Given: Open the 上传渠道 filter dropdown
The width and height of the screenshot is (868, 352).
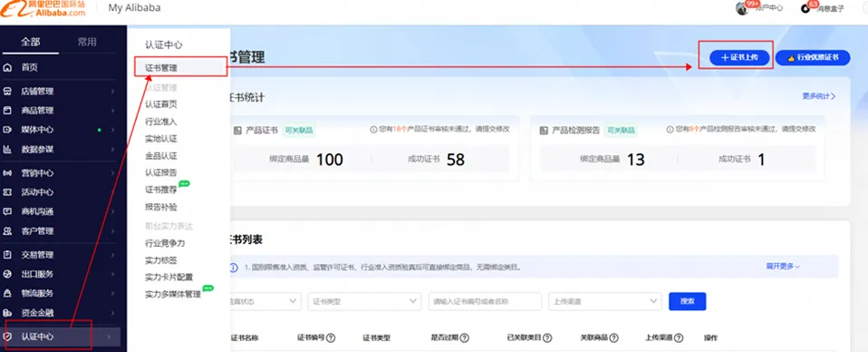Looking at the screenshot, I should coord(604,301).
